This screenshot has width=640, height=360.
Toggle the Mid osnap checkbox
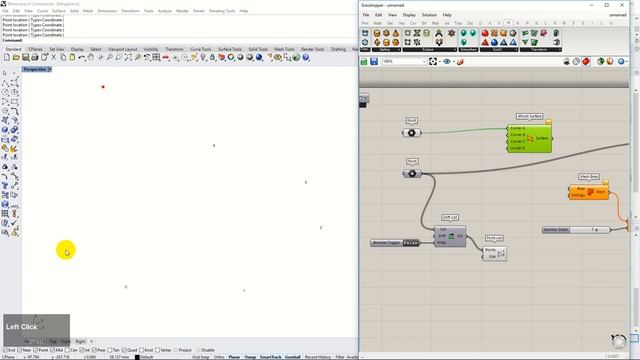point(53,350)
